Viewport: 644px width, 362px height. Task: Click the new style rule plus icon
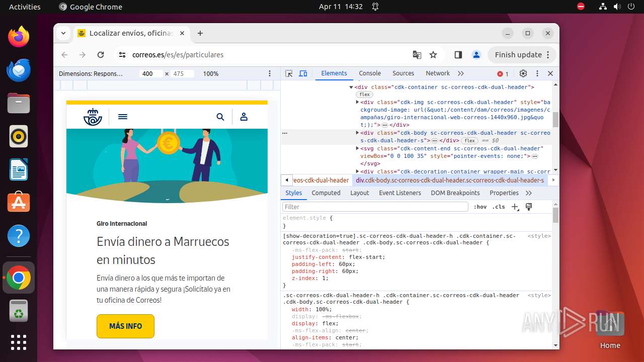point(515,207)
